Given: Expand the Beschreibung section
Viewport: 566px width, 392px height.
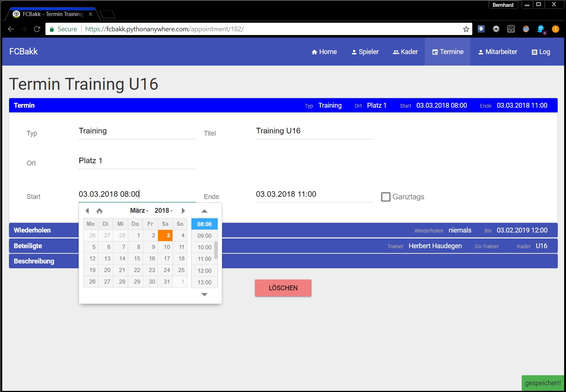Looking at the screenshot, I should point(34,261).
